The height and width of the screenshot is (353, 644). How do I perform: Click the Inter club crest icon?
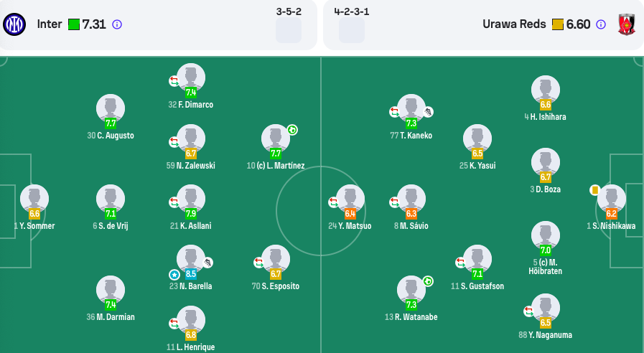[14, 24]
